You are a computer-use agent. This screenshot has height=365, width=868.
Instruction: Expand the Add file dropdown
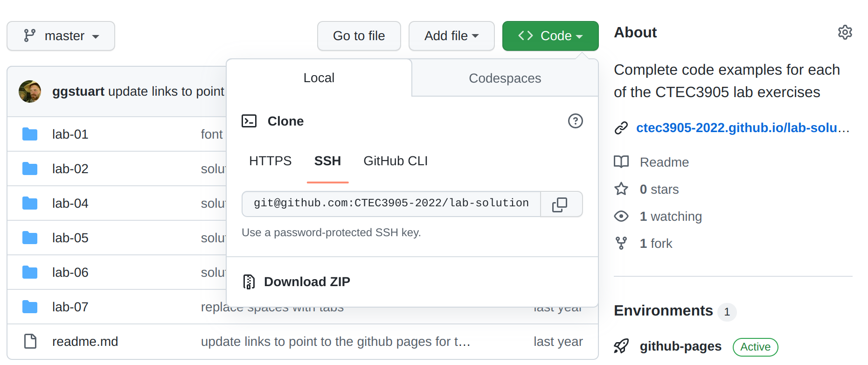click(x=451, y=36)
